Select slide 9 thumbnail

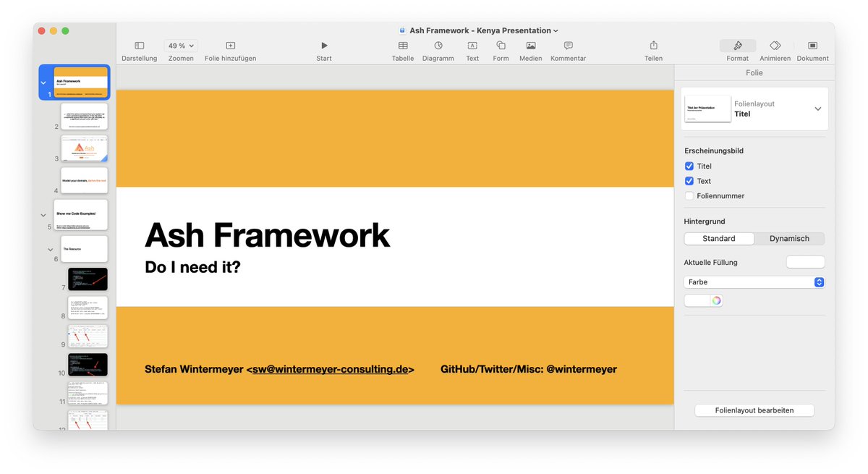[88, 337]
